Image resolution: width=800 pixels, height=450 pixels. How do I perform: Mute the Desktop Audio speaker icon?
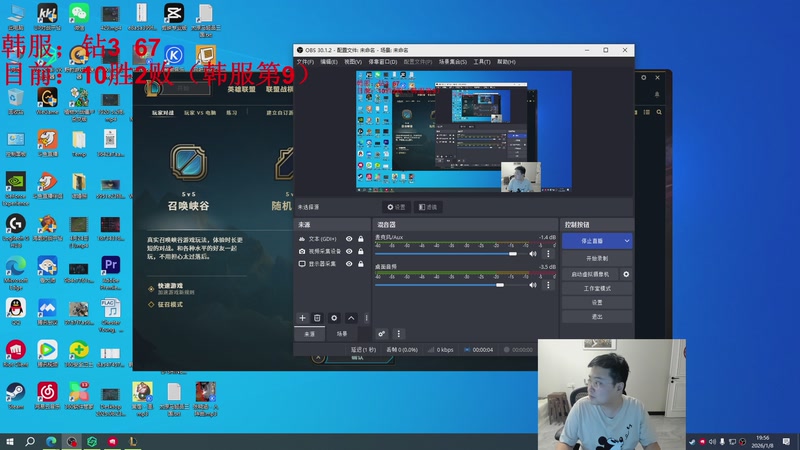tap(533, 285)
